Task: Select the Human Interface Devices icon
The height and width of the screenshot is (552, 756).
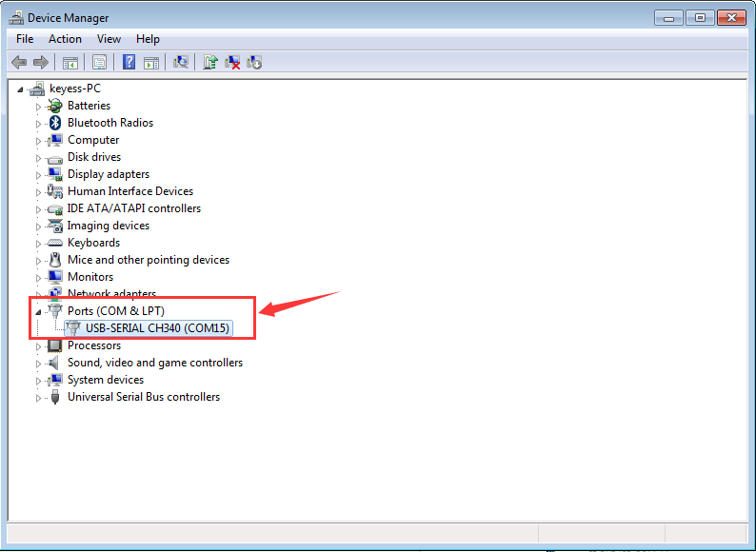Action: click(55, 191)
